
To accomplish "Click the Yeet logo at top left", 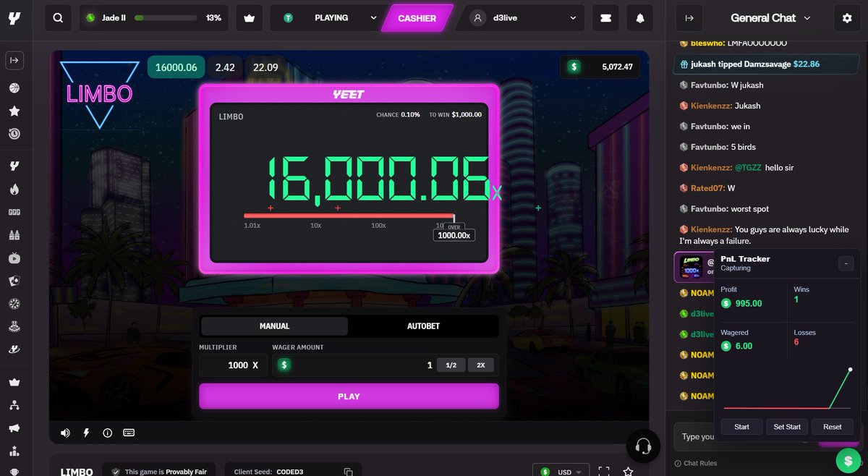I will pos(14,18).
